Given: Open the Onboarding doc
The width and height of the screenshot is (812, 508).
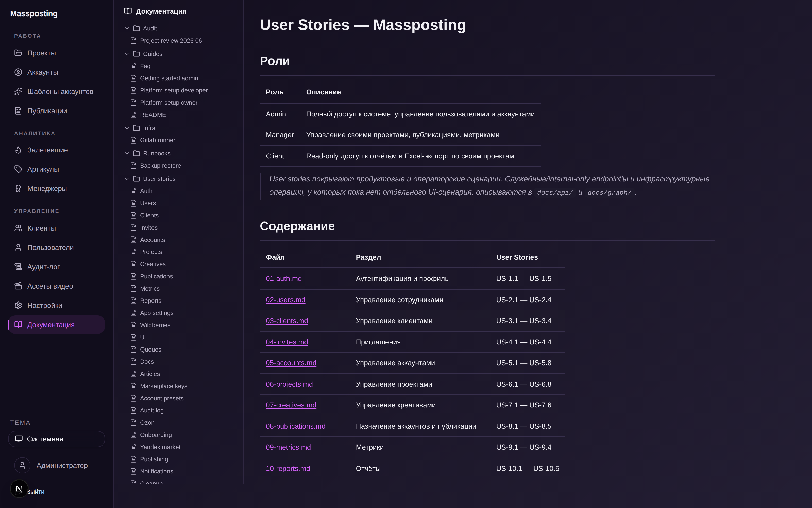Looking at the screenshot, I should (156, 435).
